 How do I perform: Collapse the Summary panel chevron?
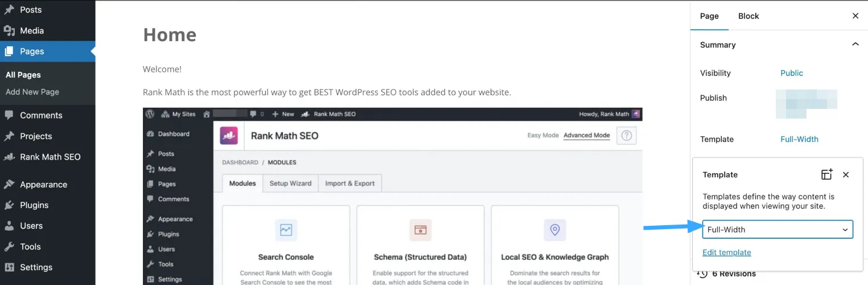[x=855, y=44]
